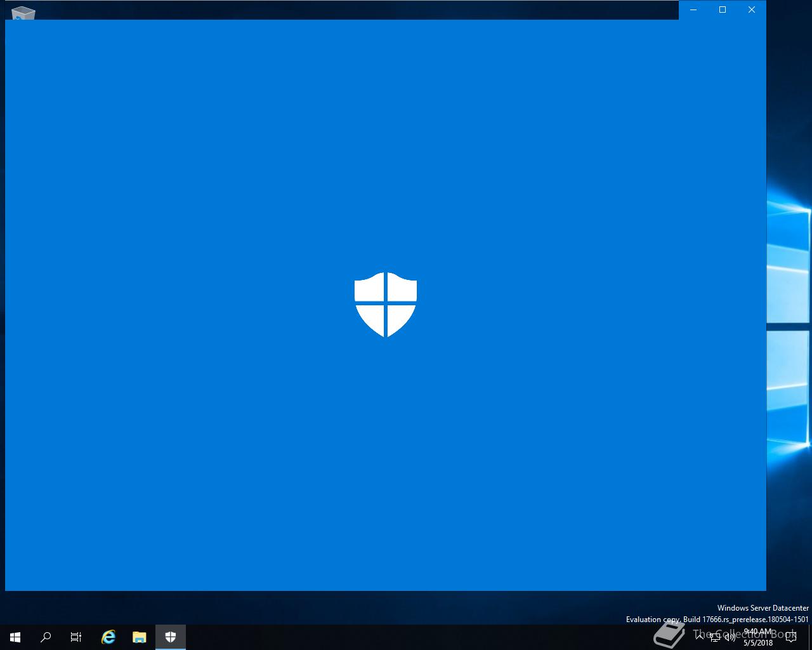
Task: Open the network status tray icon
Action: point(715,637)
